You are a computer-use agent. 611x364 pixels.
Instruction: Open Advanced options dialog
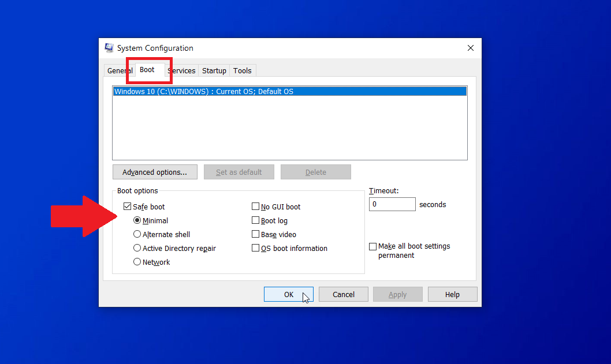coord(155,172)
